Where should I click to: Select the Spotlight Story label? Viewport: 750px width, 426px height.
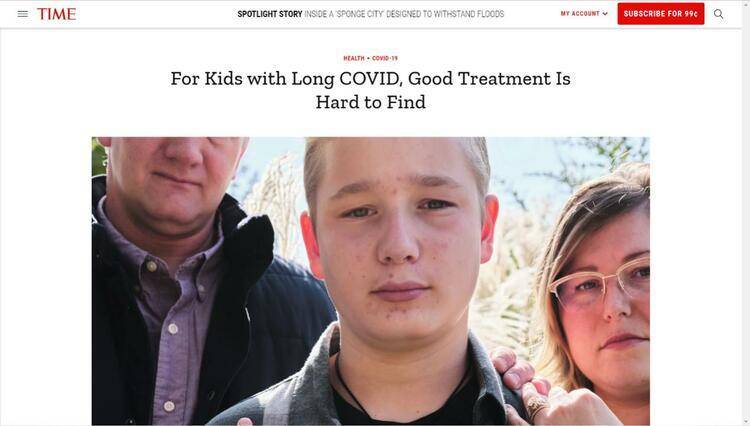click(270, 14)
